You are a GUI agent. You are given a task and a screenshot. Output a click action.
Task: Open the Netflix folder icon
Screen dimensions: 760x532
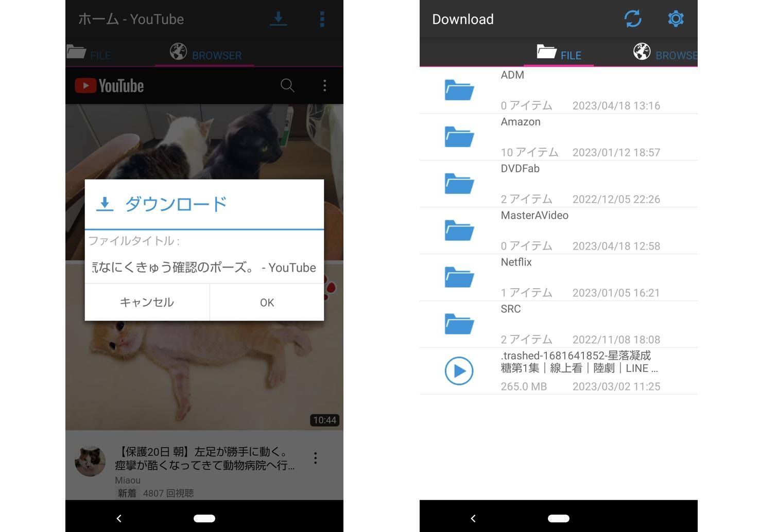(459, 277)
